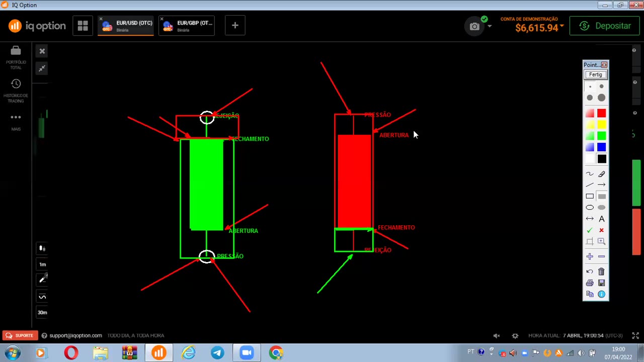Open the indicators icon
Screen dimensions: 644x362
pyautogui.click(x=42, y=297)
